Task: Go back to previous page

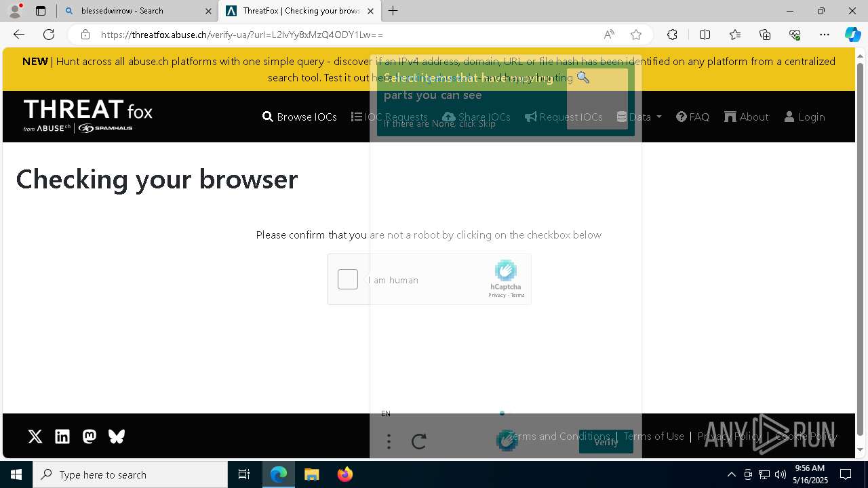Action: coord(19,35)
